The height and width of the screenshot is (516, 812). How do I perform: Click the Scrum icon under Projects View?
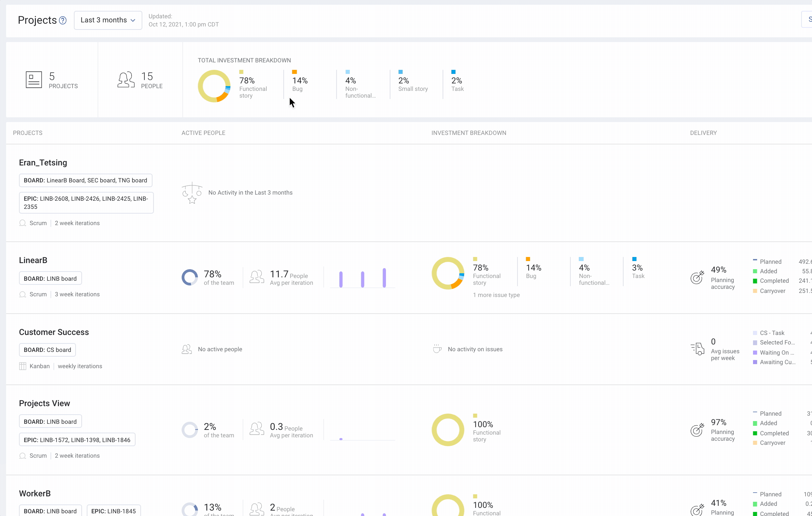click(23, 456)
